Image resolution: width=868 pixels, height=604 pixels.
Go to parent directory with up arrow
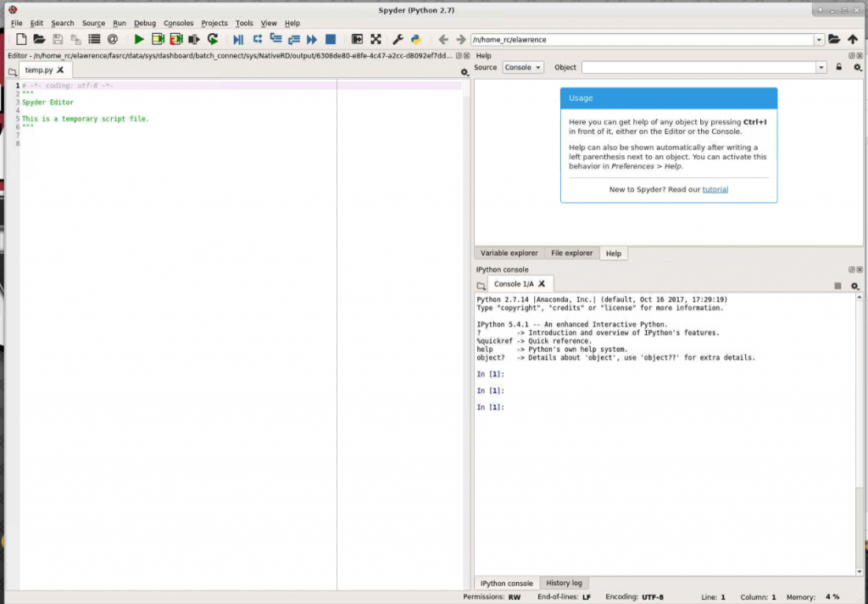point(853,39)
